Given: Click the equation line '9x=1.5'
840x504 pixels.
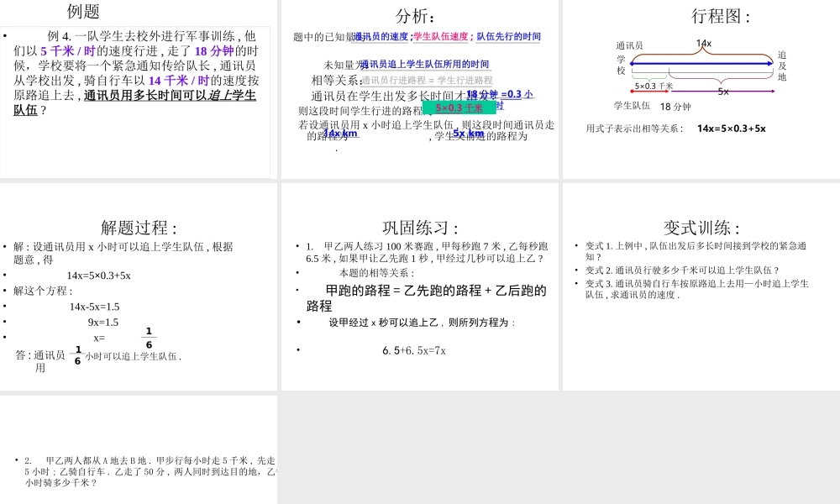Looking at the screenshot, I should click(x=102, y=323).
